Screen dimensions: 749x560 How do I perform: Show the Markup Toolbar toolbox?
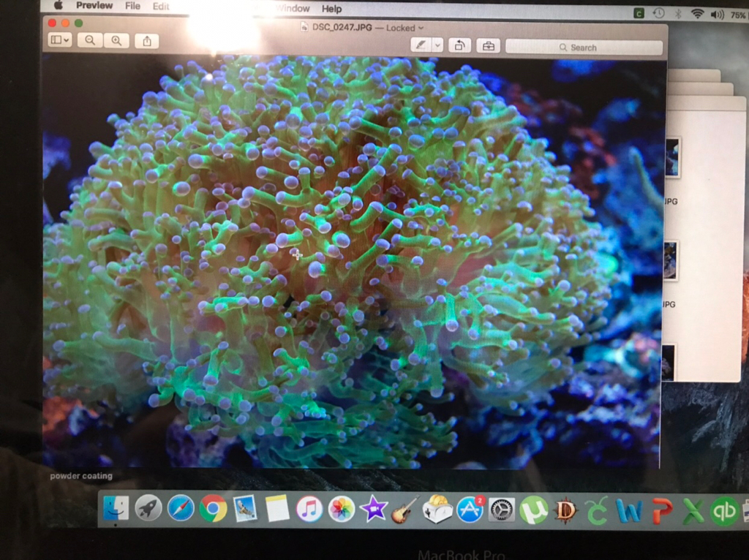488,46
